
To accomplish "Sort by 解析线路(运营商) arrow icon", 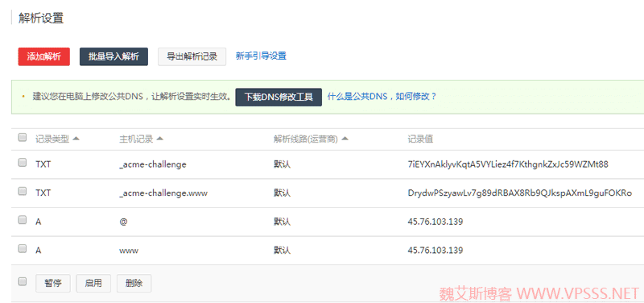I will (345, 139).
